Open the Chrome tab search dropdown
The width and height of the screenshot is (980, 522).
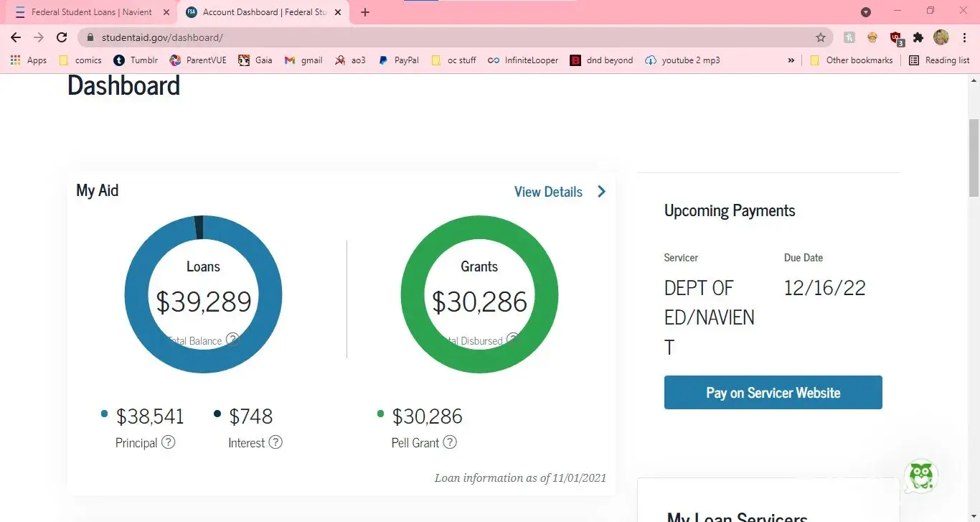point(866,12)
